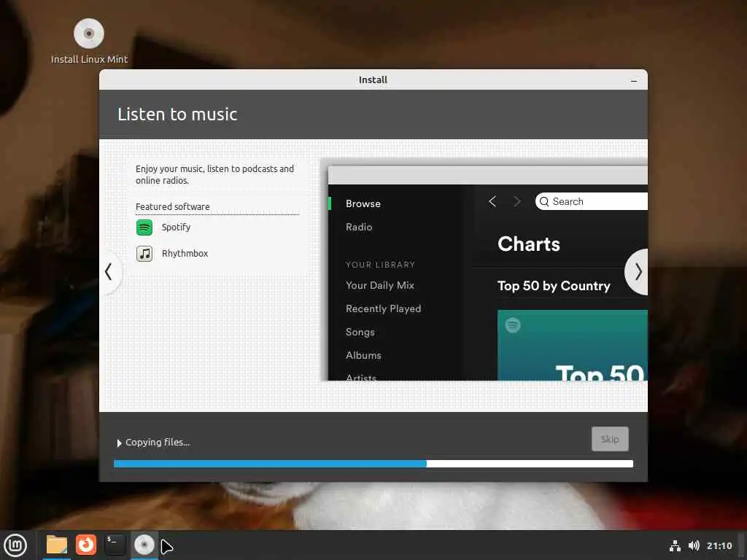This screenshot has height=560, width=747.
Task: Click the Featured software heading
Action: (x=172, y=206)
